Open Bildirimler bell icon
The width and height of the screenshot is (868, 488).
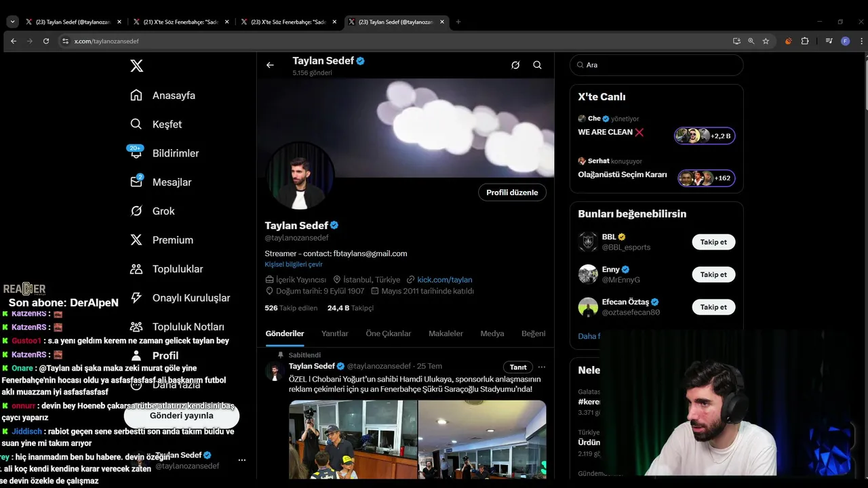tap(136, 153)
